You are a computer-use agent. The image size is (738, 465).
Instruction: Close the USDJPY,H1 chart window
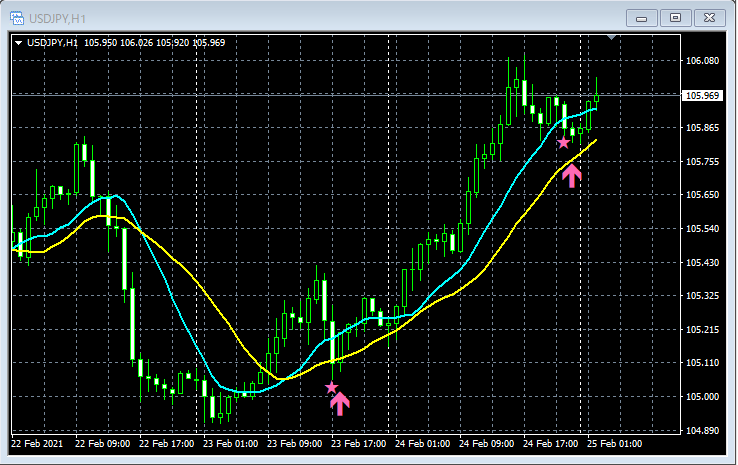pos(710,18)
